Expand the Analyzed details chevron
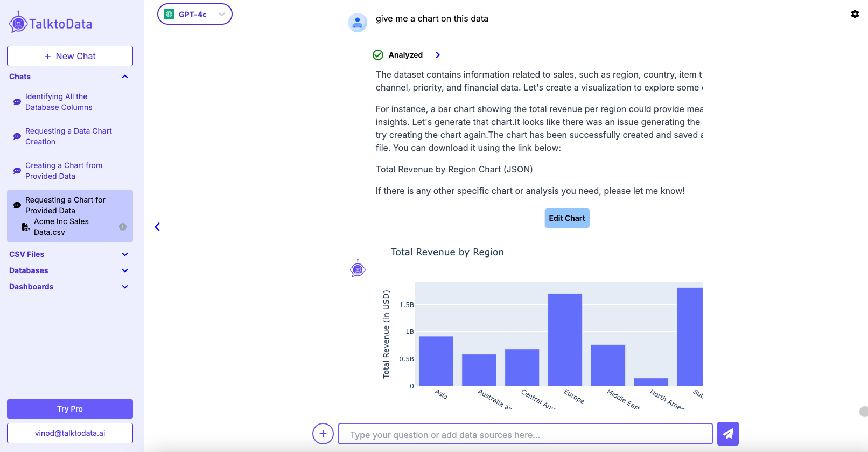This screenshot has height=452, width=868. [x=438, y=55]
